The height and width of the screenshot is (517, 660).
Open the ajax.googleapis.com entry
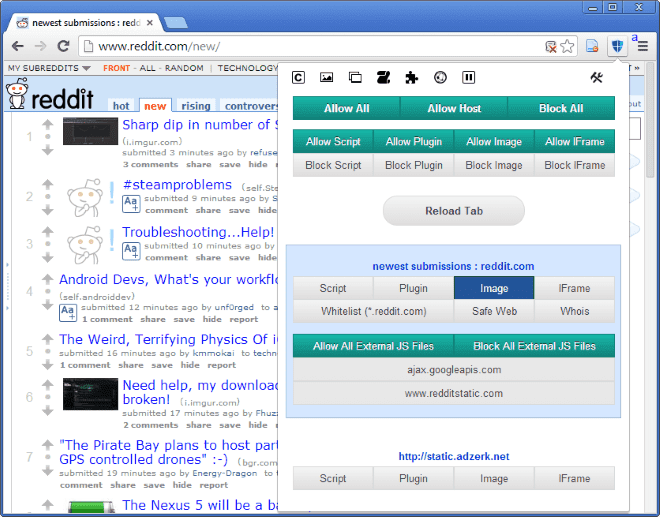pyautogui.click(x=453, y=369)
